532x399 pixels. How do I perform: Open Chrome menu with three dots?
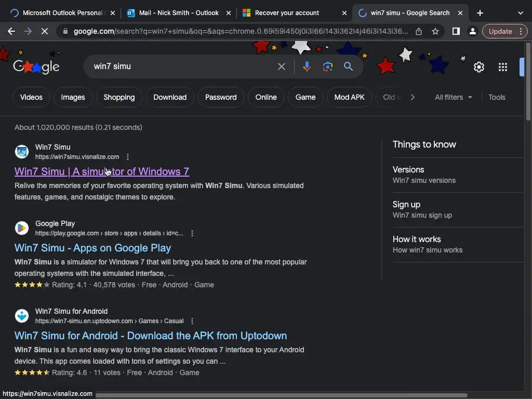pyautogui.click(x=521, y=32)
